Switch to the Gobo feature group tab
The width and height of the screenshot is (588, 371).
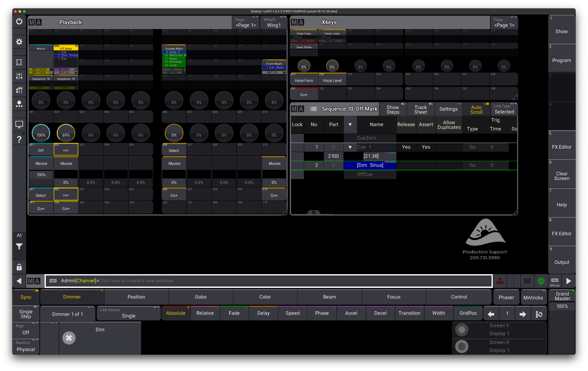pyautogui.click(x=200, y=297)
